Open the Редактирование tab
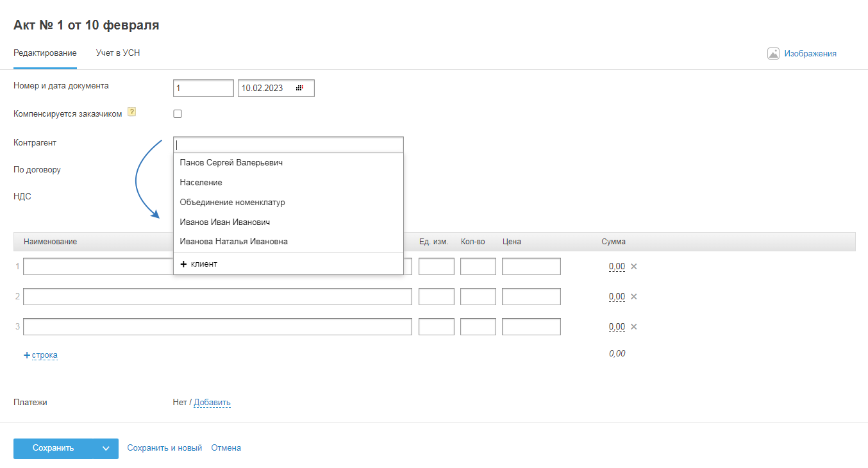The height and width of the screenshot is (468, 868). (45, 53)
